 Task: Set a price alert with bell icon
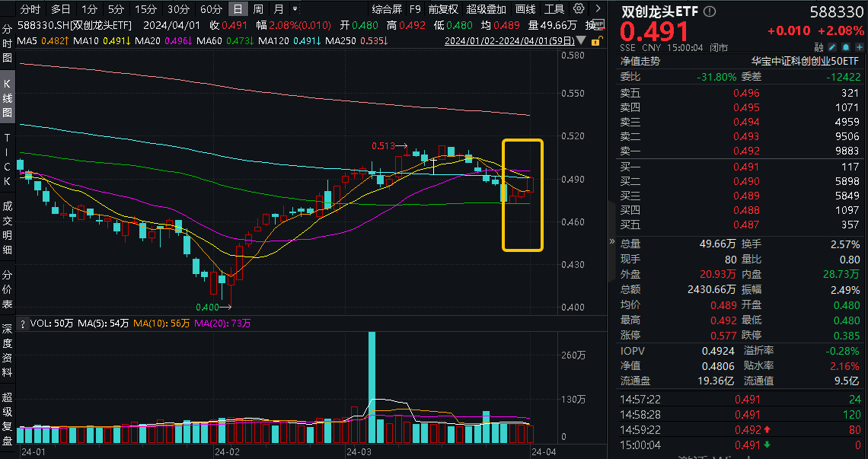(845, 46)
